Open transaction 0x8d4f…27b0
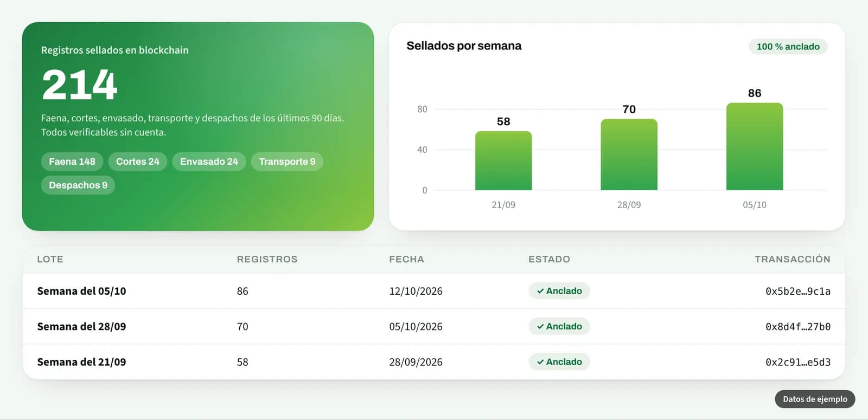 coord(798,327)
